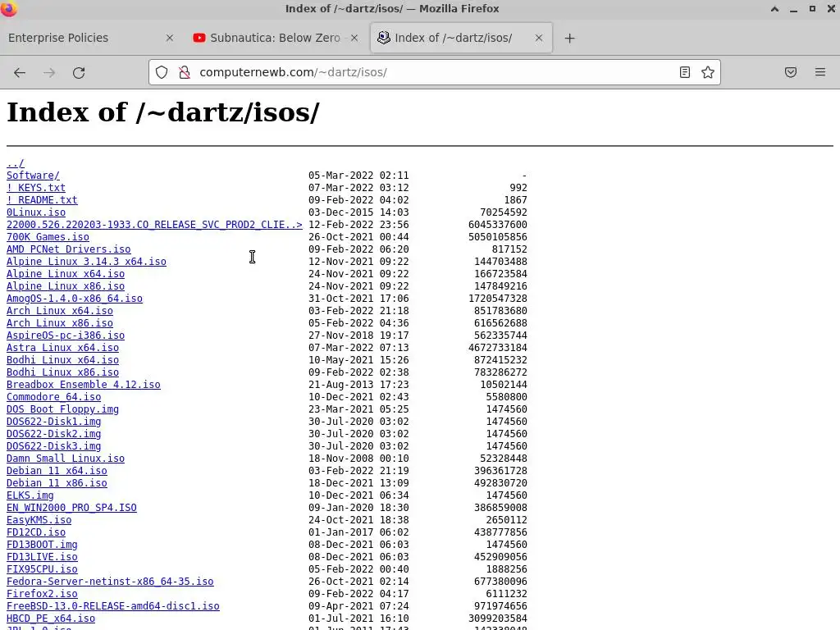Screen dimensions: 840x630
Task: Download DOS622-Disk3.img
Action: [53, 447]
